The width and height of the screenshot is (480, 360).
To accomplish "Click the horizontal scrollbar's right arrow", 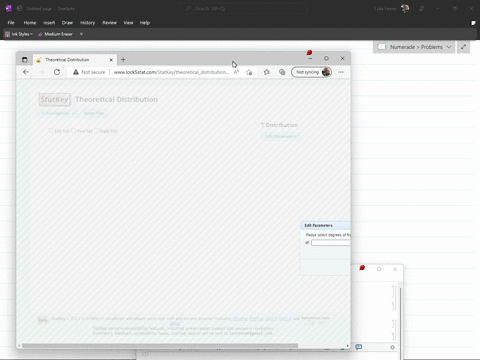I will pyautogui.click(x=348, y=346).
